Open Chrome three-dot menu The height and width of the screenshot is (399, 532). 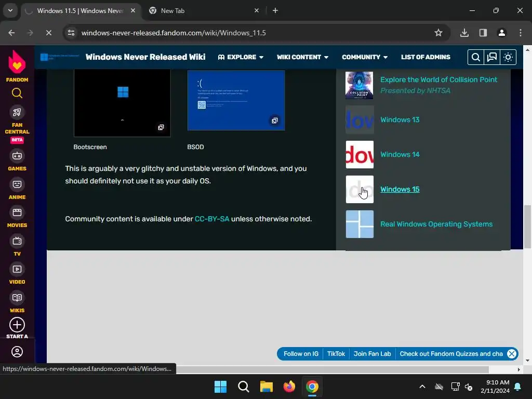(x=521, y=33)
